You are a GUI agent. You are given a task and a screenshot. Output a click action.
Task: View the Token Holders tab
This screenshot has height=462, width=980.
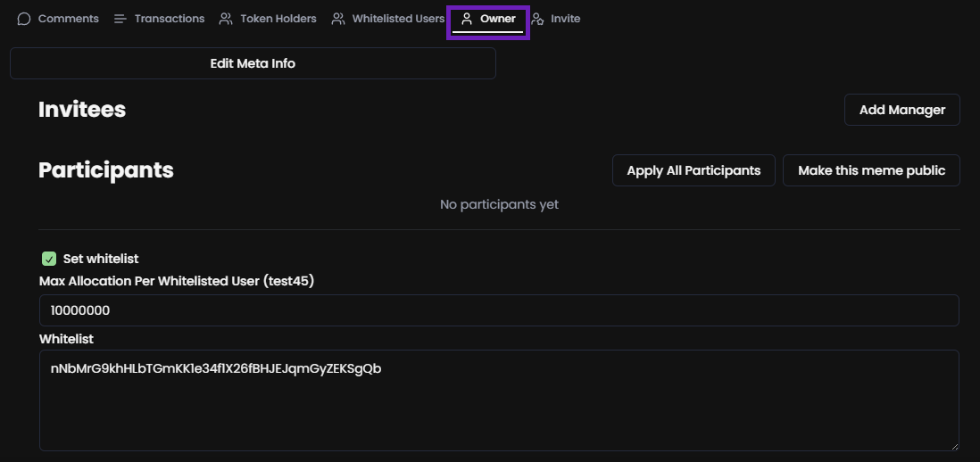tap(278, 19)
